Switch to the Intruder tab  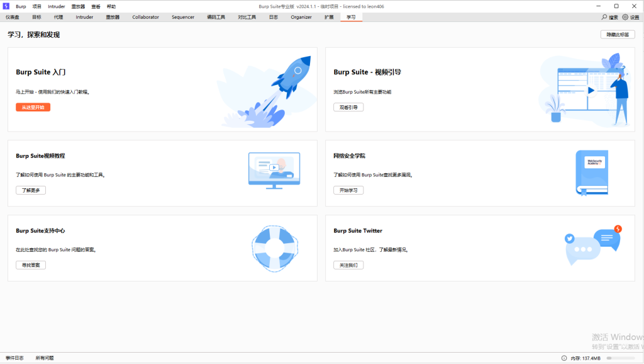tap(84, 17)
